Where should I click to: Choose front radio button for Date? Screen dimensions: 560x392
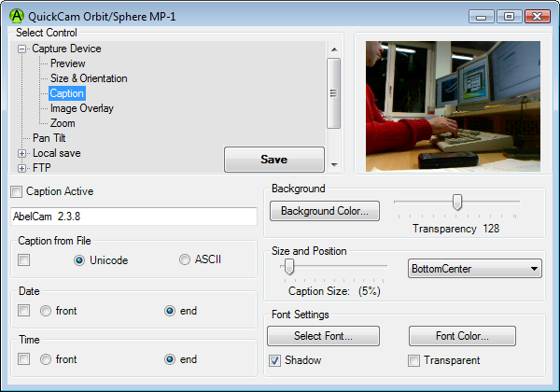point(45,311)
